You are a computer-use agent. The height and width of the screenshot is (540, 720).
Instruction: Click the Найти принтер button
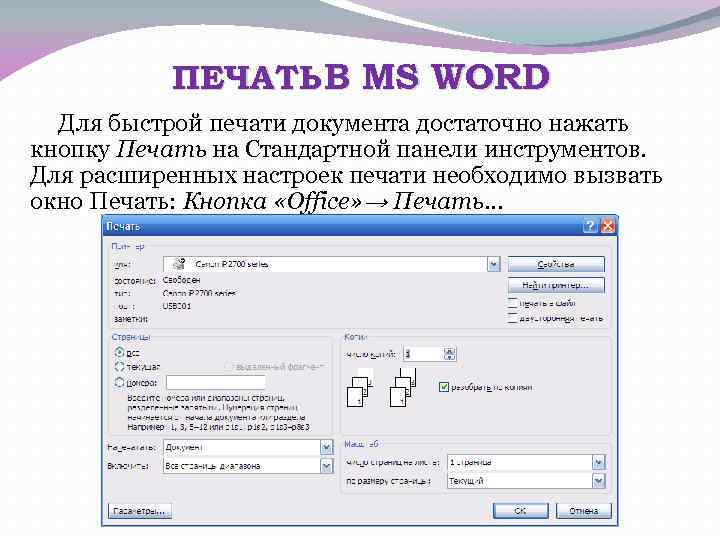coord(556,285)
